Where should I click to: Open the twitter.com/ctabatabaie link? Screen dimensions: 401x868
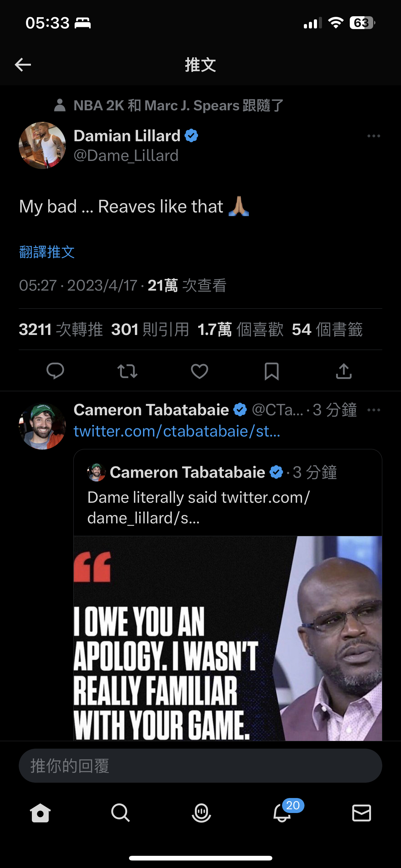pos(177,431)
